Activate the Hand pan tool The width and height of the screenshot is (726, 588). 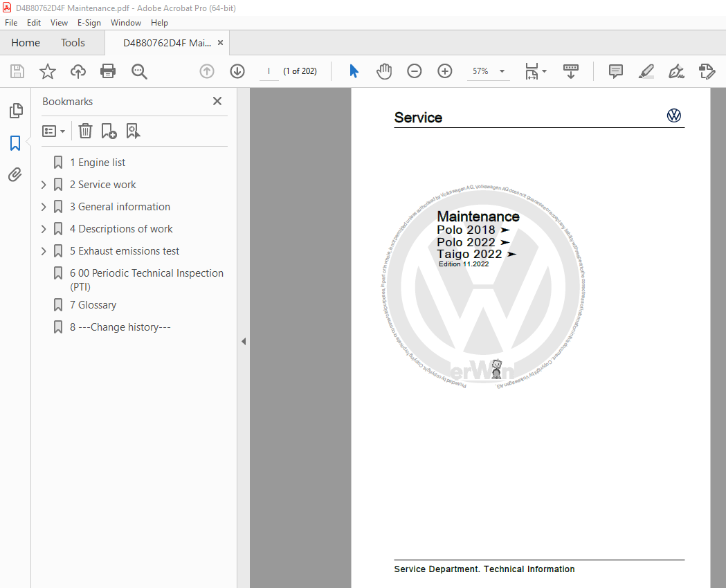pyautogui.click(x=384, y=71)
